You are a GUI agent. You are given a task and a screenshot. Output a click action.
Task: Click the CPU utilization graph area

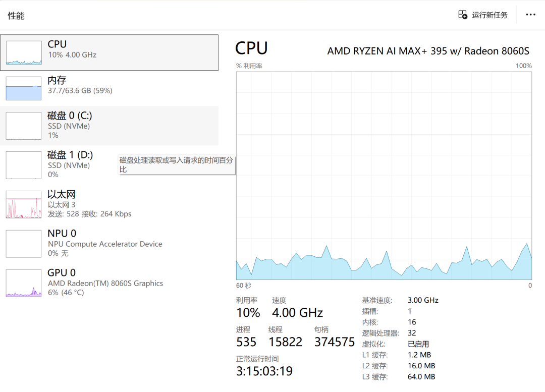384,176
